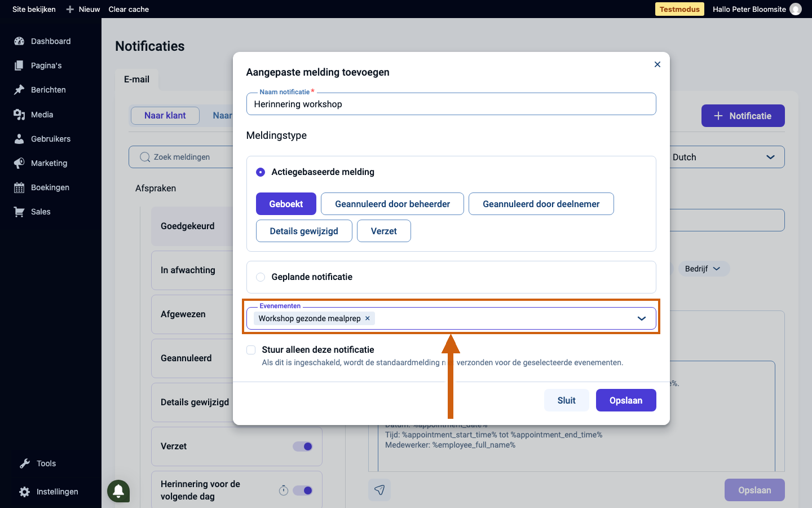Open Marketing megaphone icon
812x508 pixels.
19,163
